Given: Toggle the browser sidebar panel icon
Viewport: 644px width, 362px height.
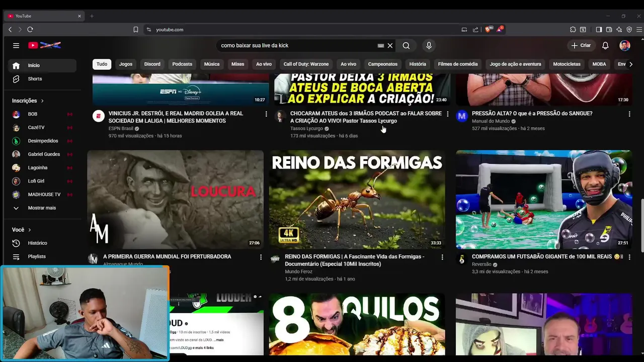Looking at the screenshot, I should 599,30.
